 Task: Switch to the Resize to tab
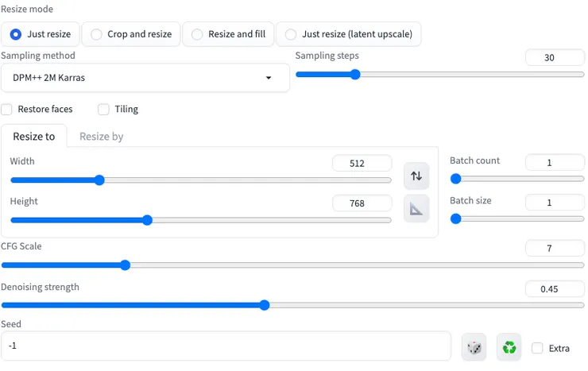(34, 137)
